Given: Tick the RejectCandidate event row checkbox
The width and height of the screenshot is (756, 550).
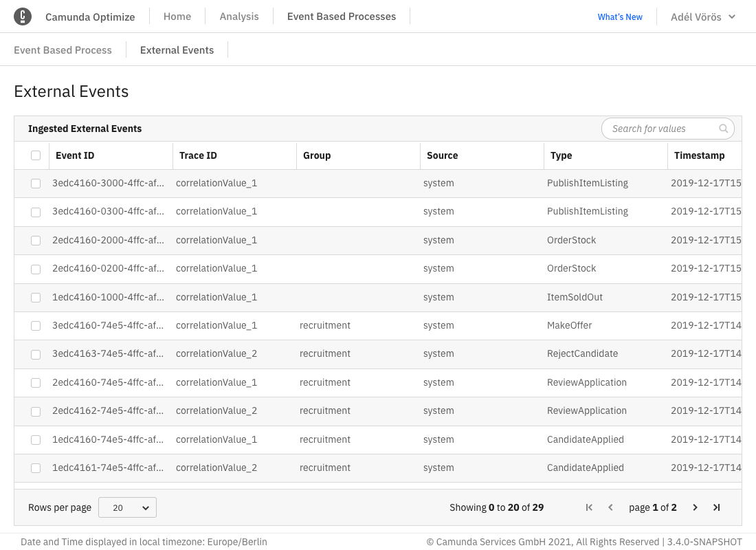Looking at the screenshot, I should [36, 354].
